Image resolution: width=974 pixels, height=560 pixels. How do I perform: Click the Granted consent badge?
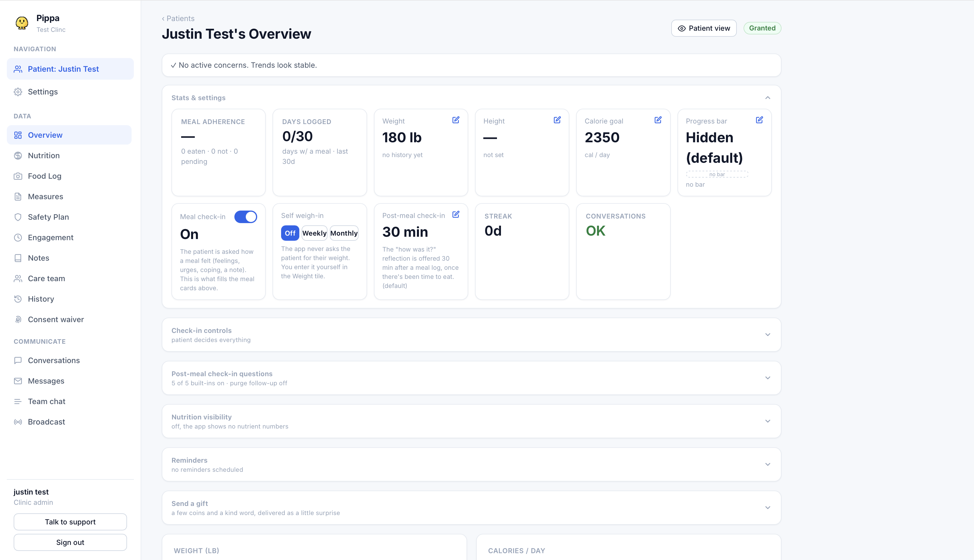pos(762,28)
